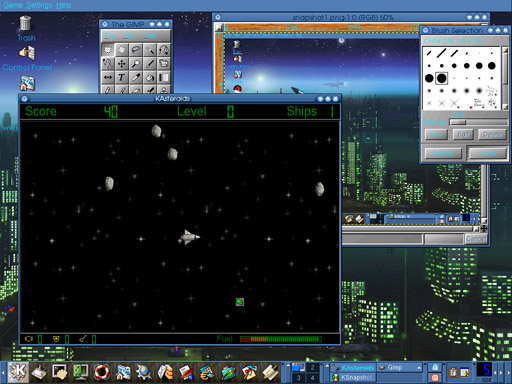The width and height of the screenshot is (512, 384).
Task: Open the home folder desktop icon
Action: (x=27, y=83)
